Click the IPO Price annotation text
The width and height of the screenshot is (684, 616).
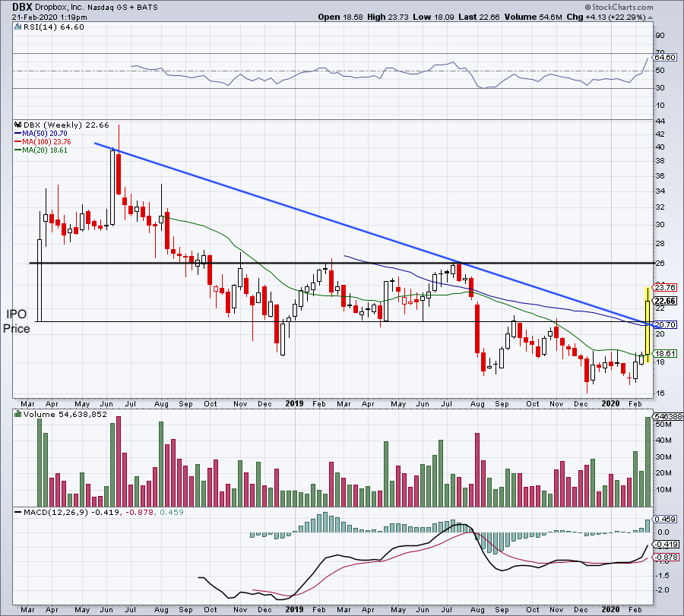pos(17,321)
